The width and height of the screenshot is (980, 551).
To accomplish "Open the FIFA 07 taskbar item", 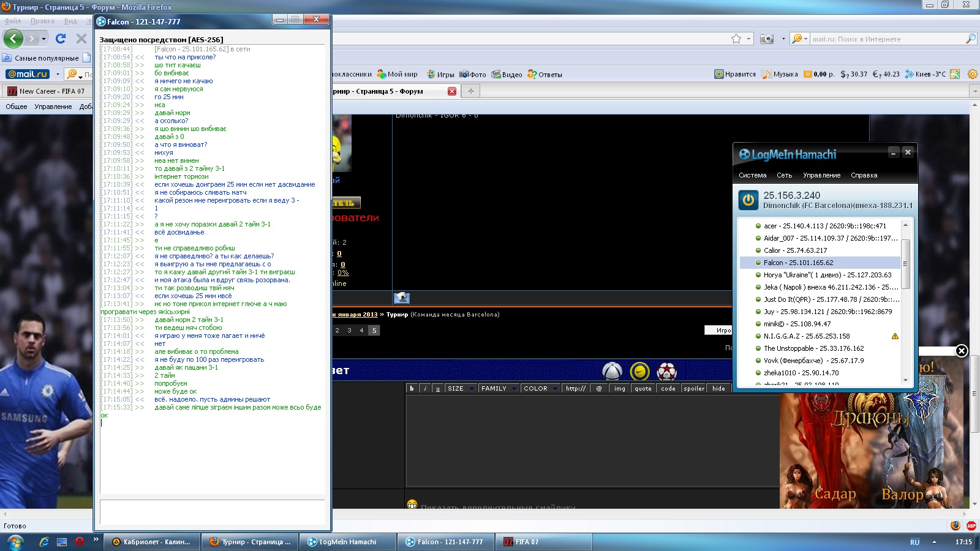I will tap(545, 542).
